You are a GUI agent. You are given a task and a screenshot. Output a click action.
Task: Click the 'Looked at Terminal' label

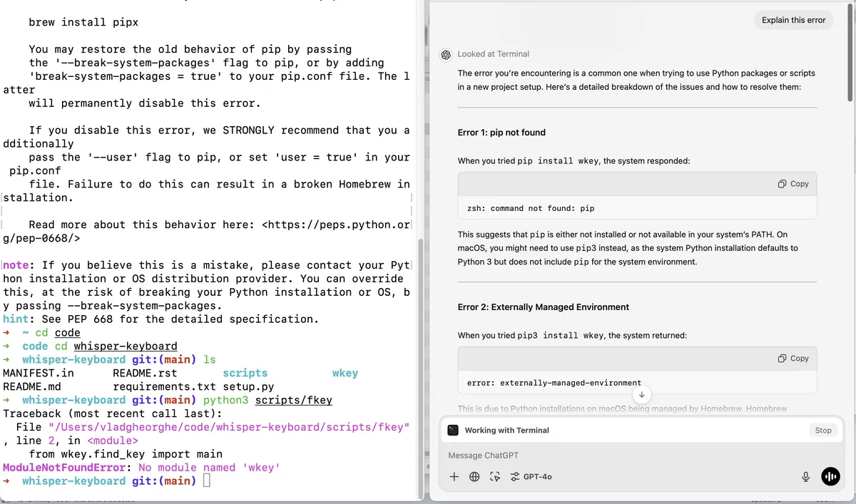coord(494,54)
